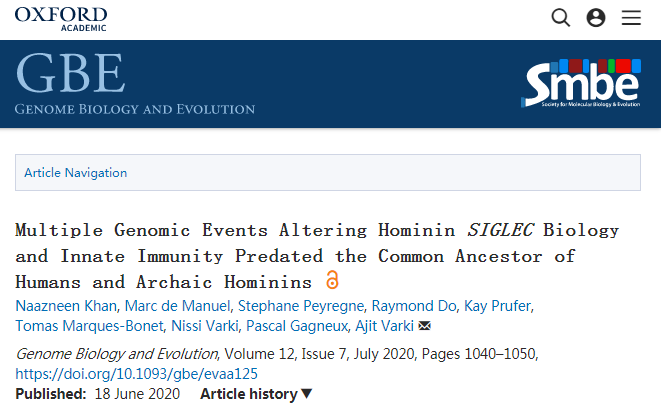This screenshot has height=408, width=661.
Task: Expand the Article Navigation bar
Action: [327, 172]
